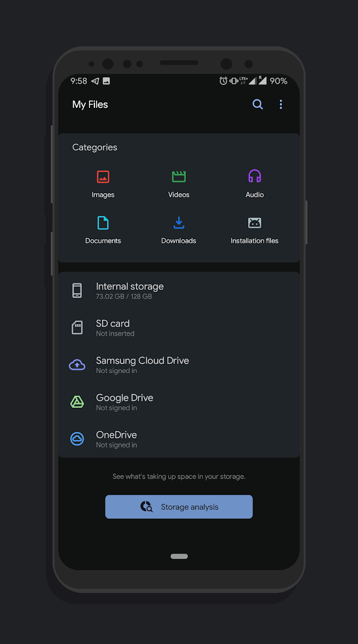Tap the Telegram notification icon in status bar
The height and width of the screenshot is (644, 358).
[x=95, y=81]
